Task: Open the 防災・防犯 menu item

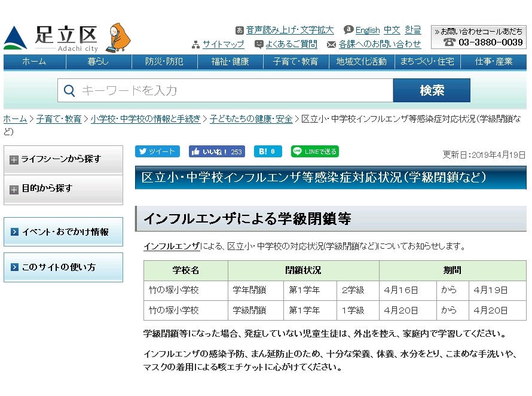Action: [x=164, y=62]
